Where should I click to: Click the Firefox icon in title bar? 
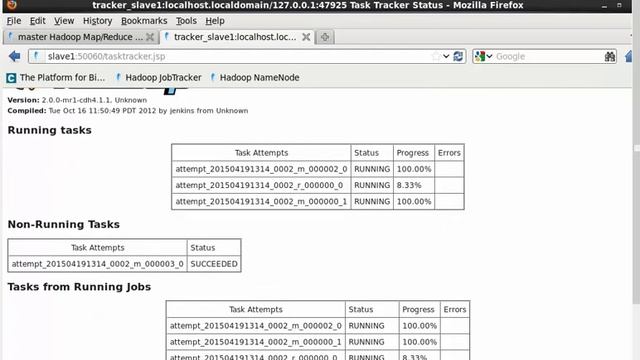(x=12, y=5)
